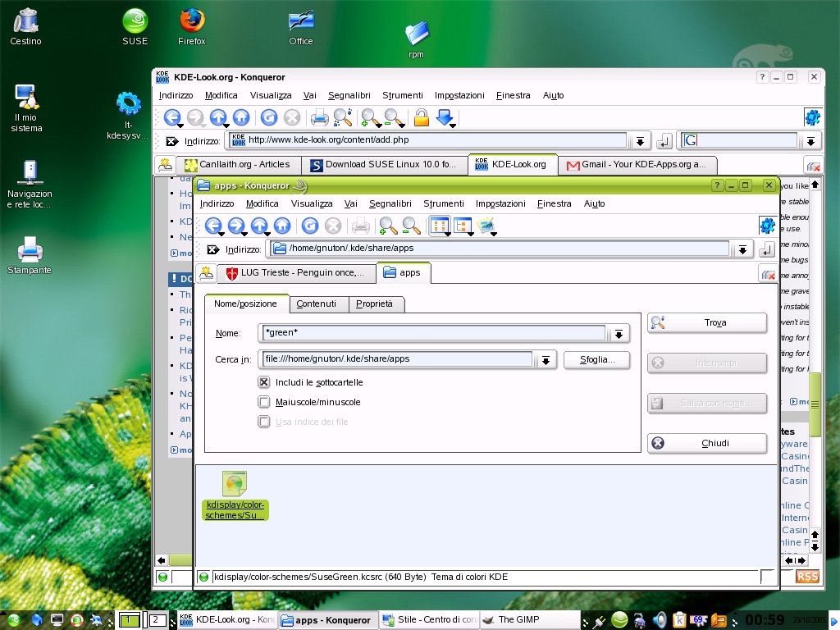This screenshot has width=840, height=630.
Task: Switch to Gmail tab in KDE-Look Konqueror
Action: point(637,164)
